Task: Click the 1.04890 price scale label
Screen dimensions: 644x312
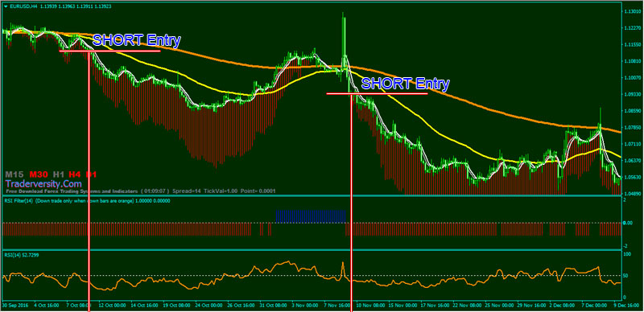Action: (x=633, y=194)
